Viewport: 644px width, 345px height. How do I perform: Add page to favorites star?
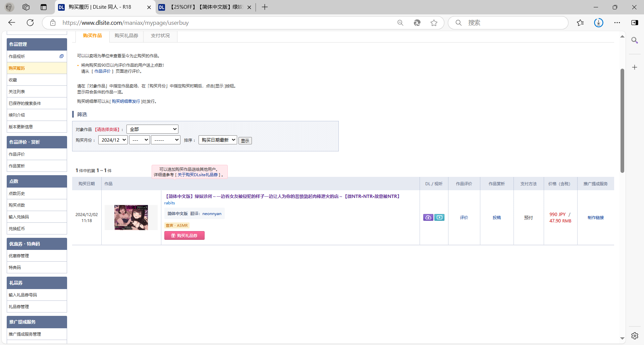[x=434, y=23]
